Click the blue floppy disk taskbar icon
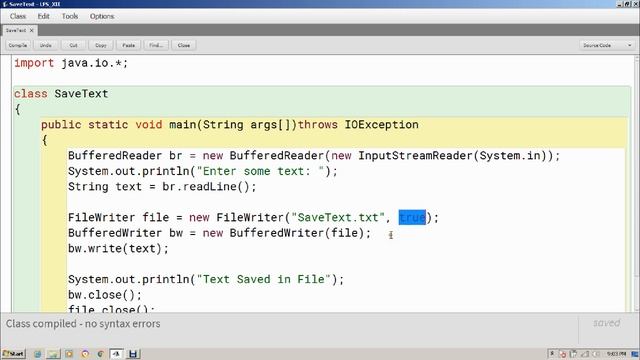The image size is (640, 360). (x=133, y=354)
